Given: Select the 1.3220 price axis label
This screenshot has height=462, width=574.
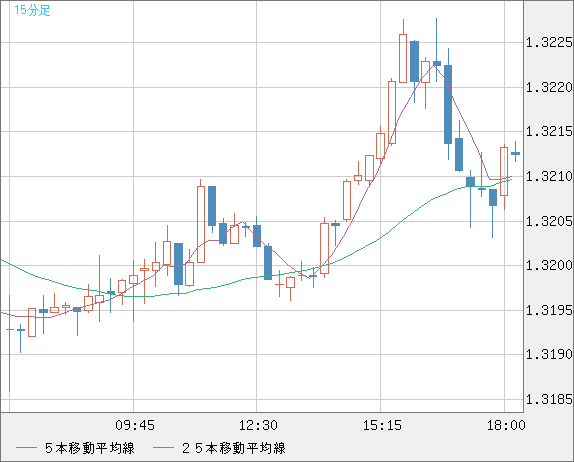Looking at the screenshot, I should coord(549,87).
